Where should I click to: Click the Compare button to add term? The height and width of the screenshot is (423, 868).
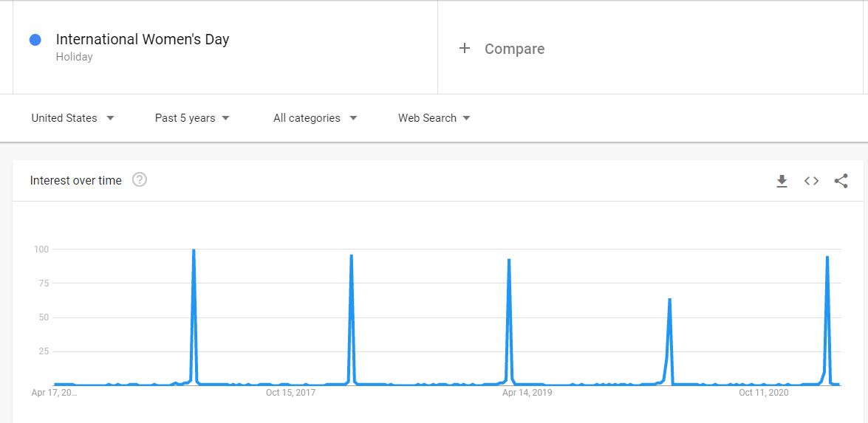(x=514, y=49)
